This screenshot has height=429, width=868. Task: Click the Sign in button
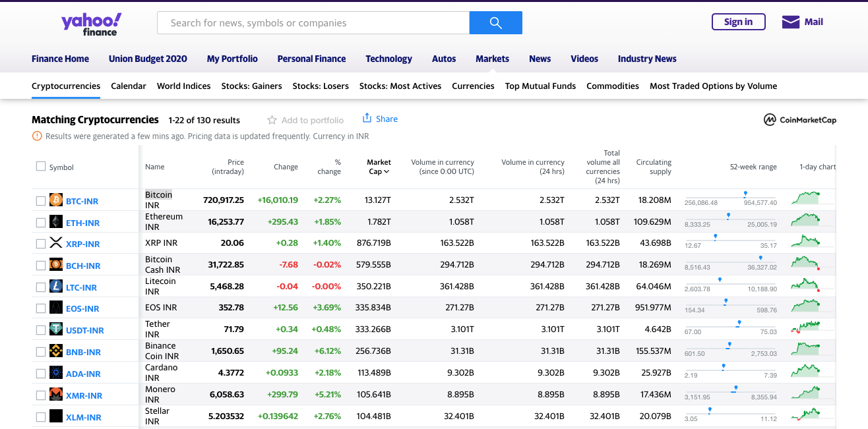[x=738, y=21]
